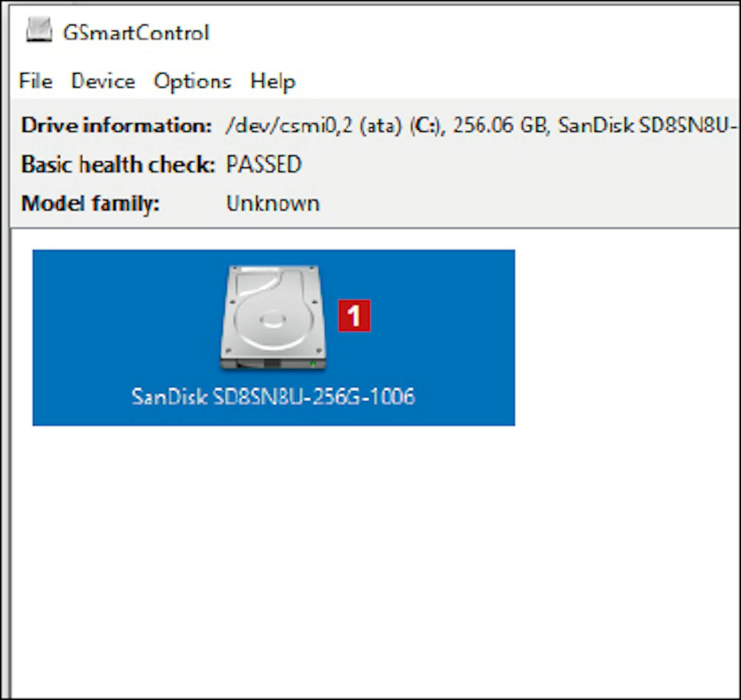Click the "Basic health check:" label
This screenshot has height=700, width=741.
click(x=118, y=164)
